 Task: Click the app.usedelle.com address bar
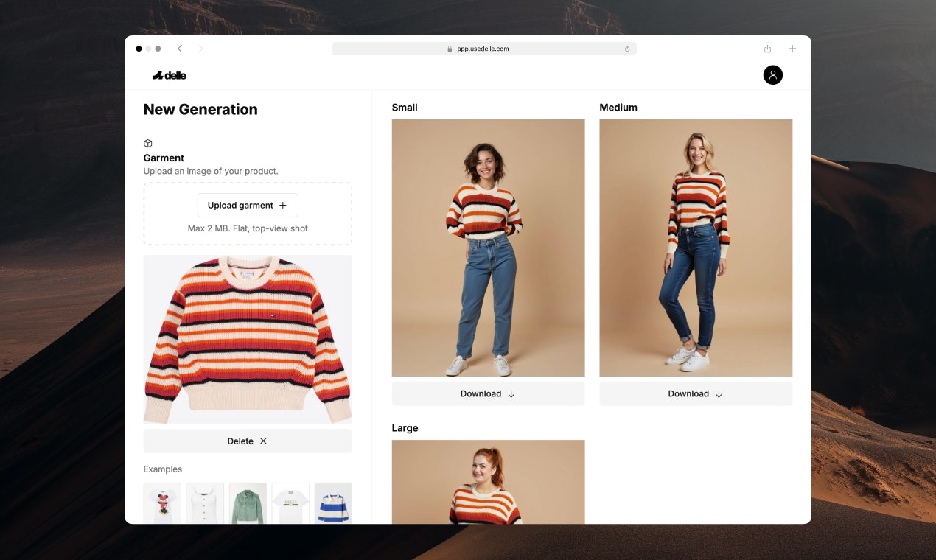(483, 49)
